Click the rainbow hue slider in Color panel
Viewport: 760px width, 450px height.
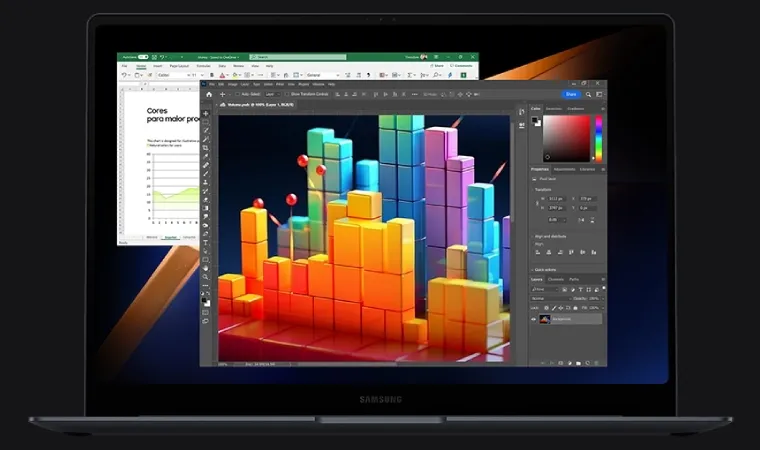pos(599,139)
